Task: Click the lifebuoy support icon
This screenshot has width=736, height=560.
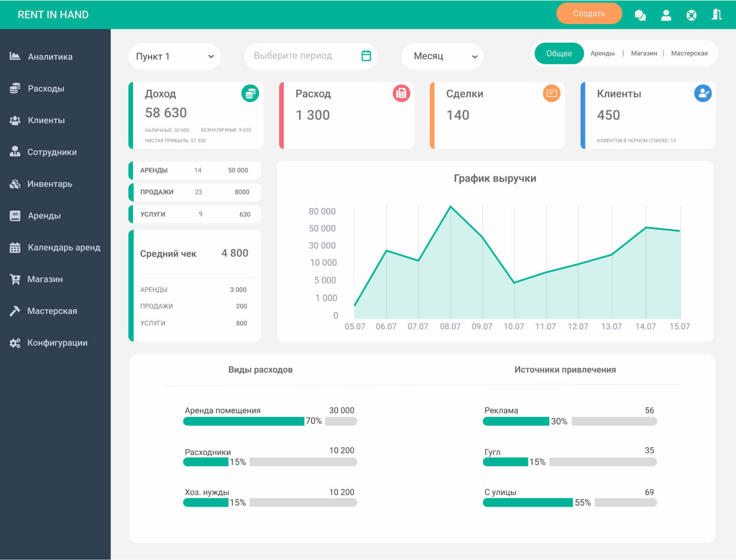Action: point(691,15)
